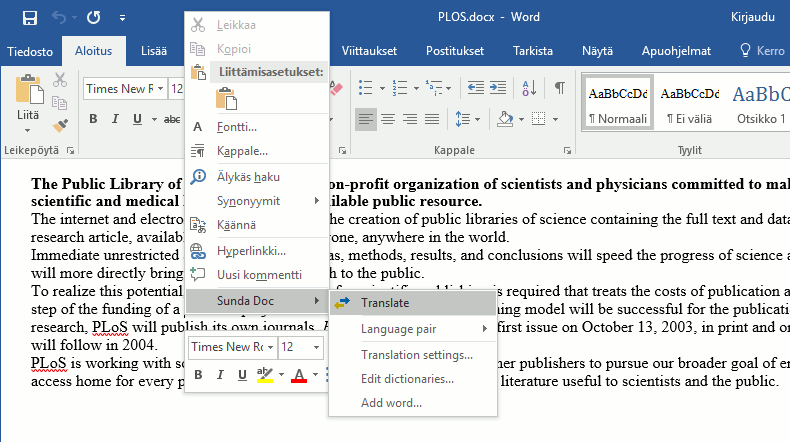Choose Käännä in the context menu
The image size is (790, 442).
pos(257,225)
